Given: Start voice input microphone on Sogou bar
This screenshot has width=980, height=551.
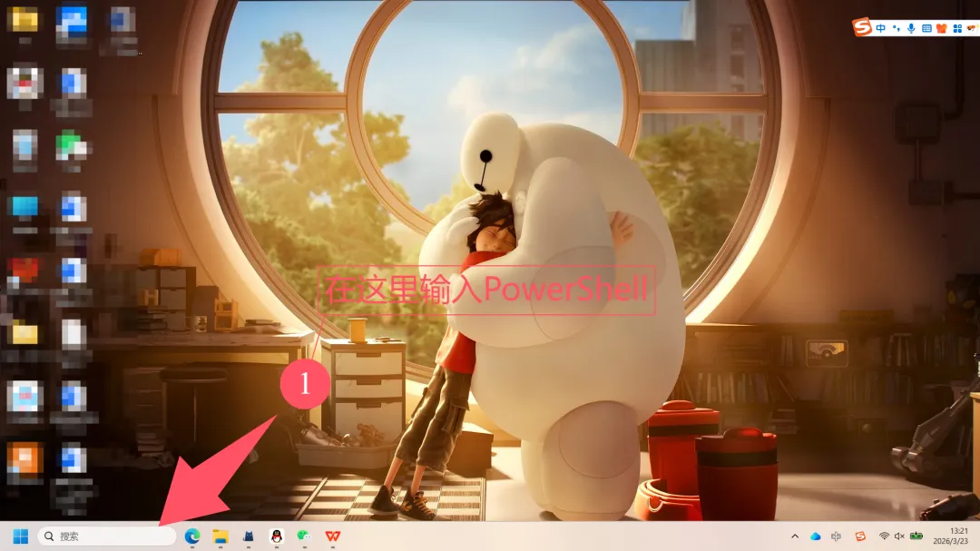Looking at the screenshot, I should [x=911, y=28].
